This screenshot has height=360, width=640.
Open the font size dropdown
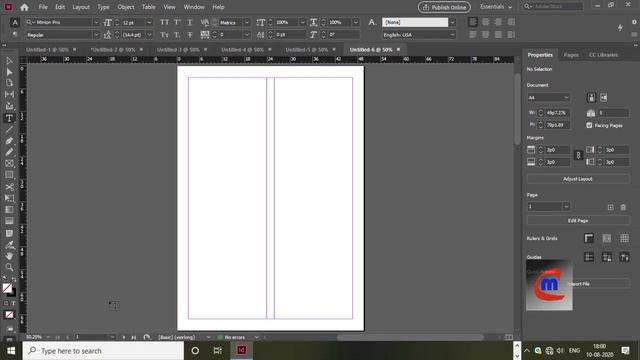click(x=149, y=22)
